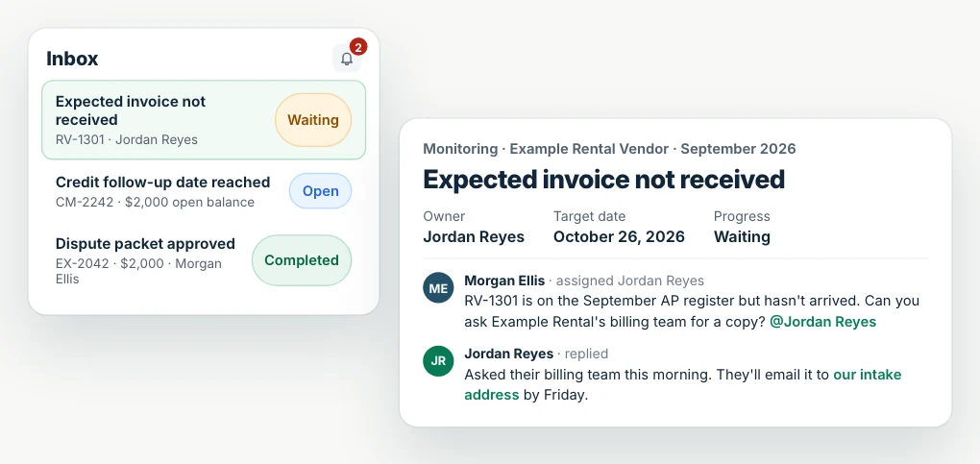Click the ME avatar for Morgan Ellis
This screenshot has height=464, width=980.
pos(438,287)
